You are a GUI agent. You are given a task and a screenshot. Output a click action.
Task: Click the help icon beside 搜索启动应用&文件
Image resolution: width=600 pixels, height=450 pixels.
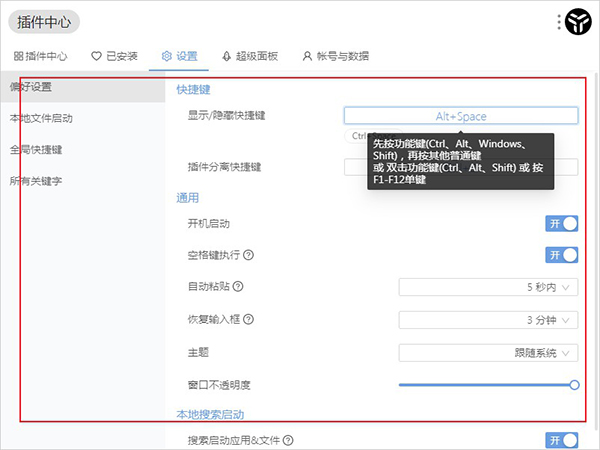288,440
